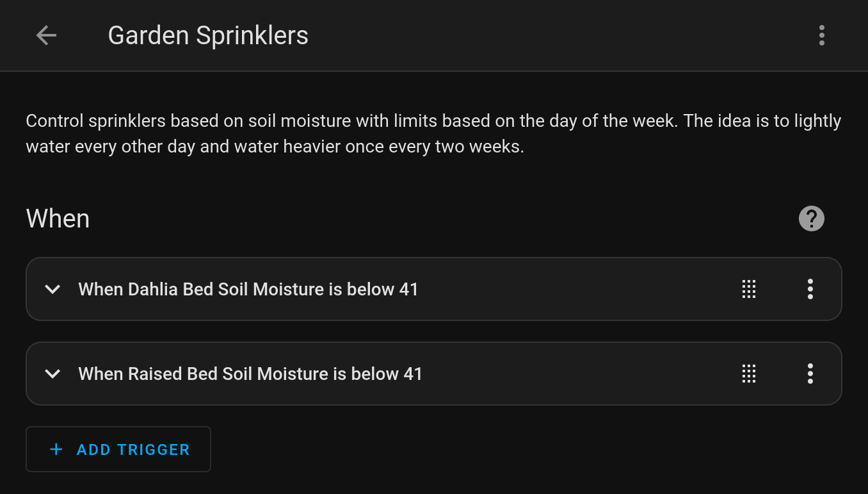Open the header three-dot overflow menu

[821, 35]
